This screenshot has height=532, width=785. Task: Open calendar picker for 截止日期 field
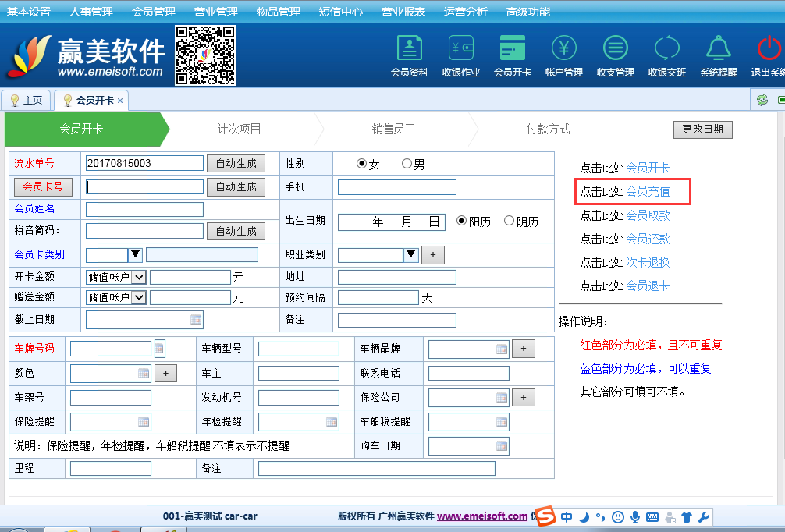[x=196, y=320]
